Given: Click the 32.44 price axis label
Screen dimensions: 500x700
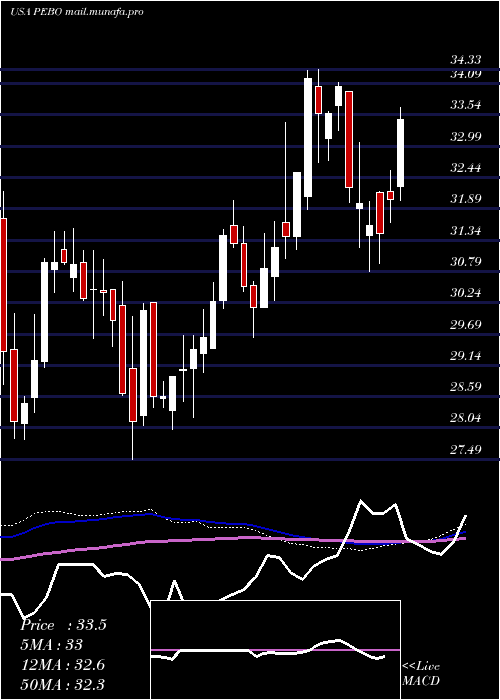Looking at the screenshot, I should tap(465, 168).
